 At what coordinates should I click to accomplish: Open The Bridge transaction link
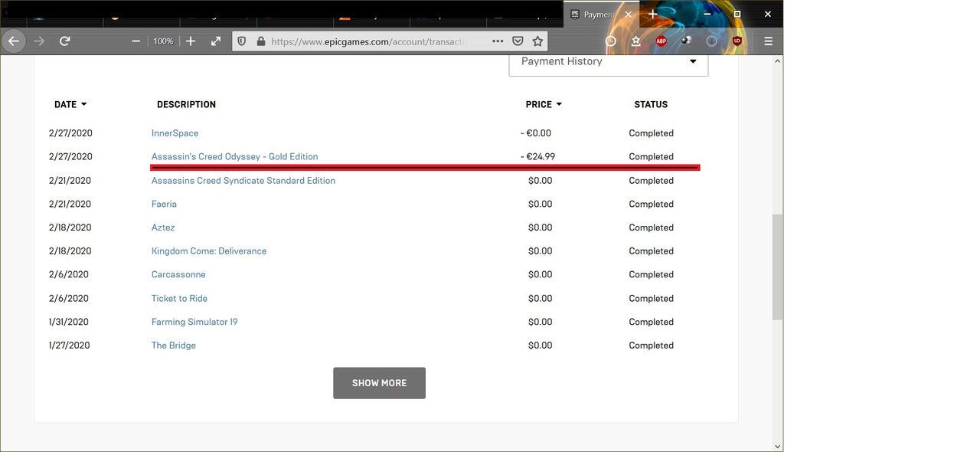click(x=174, y=346)
